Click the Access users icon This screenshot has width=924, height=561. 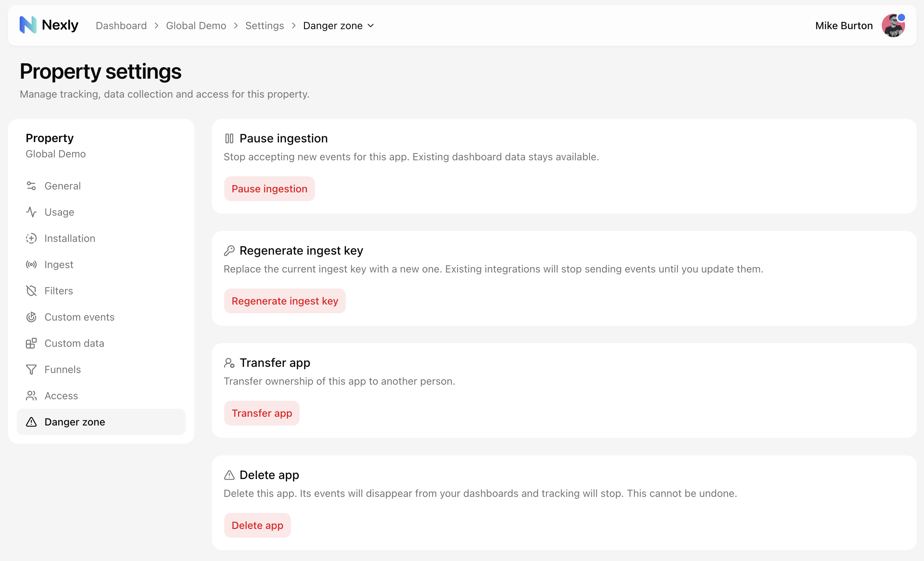pos(31,396)
